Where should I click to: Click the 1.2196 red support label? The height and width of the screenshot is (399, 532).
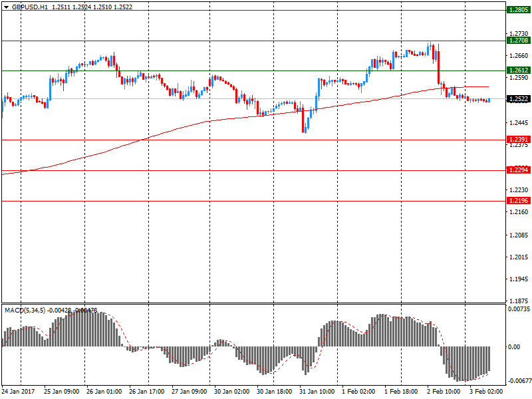pyautogui.click(x=519, y=201)
